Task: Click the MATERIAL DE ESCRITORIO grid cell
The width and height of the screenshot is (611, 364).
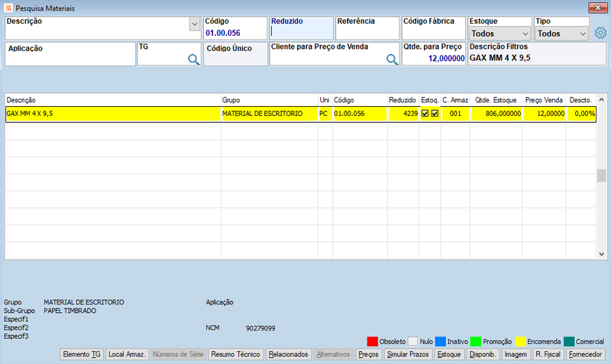Action: pos(270,114)
